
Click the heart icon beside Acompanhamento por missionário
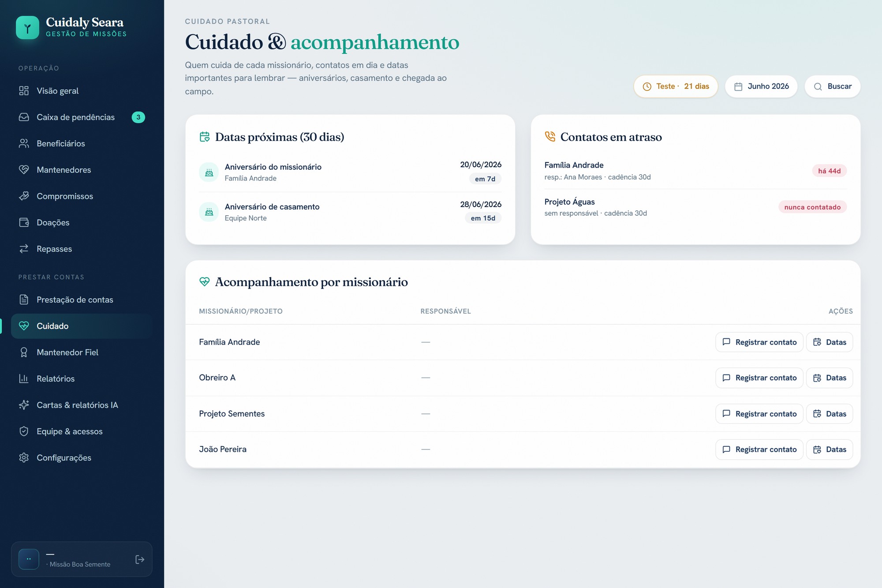pyautogui.click(x=205, y=282)
